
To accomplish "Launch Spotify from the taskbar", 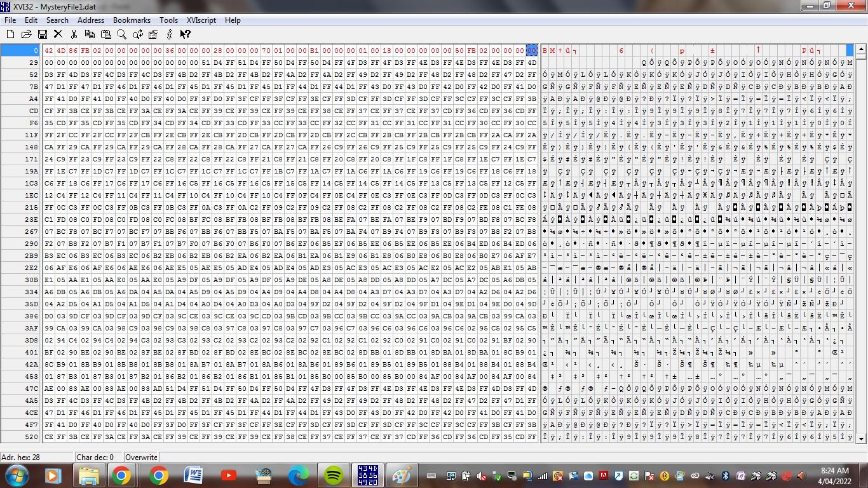I will (x=333, y=475).
